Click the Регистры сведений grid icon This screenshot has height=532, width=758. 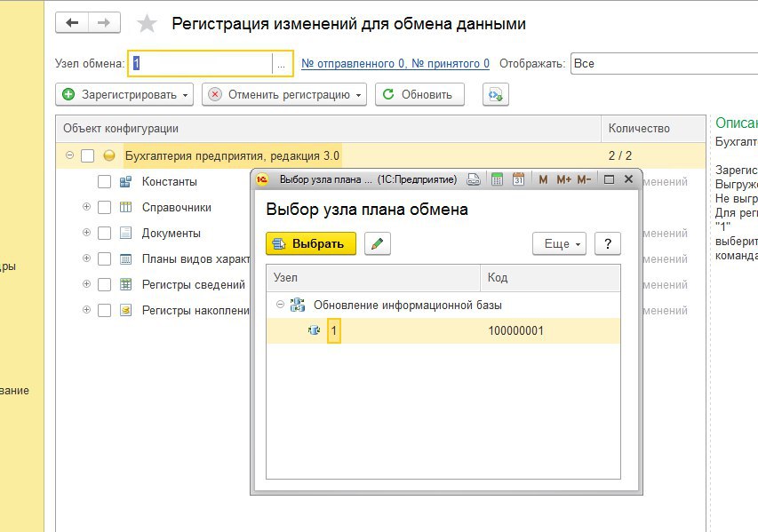pyautogui.click(x=125, y=284)
